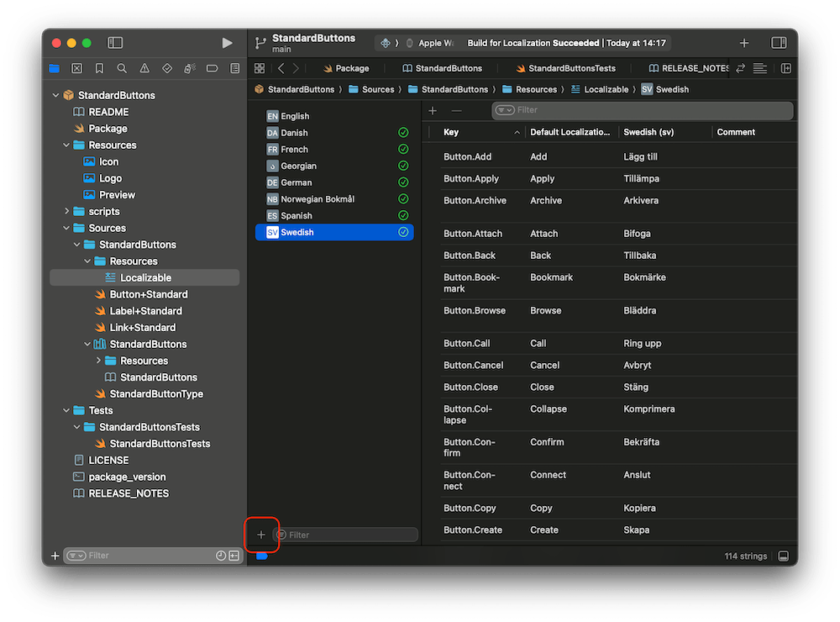Open the Bookmark navigator

point(100,68)
